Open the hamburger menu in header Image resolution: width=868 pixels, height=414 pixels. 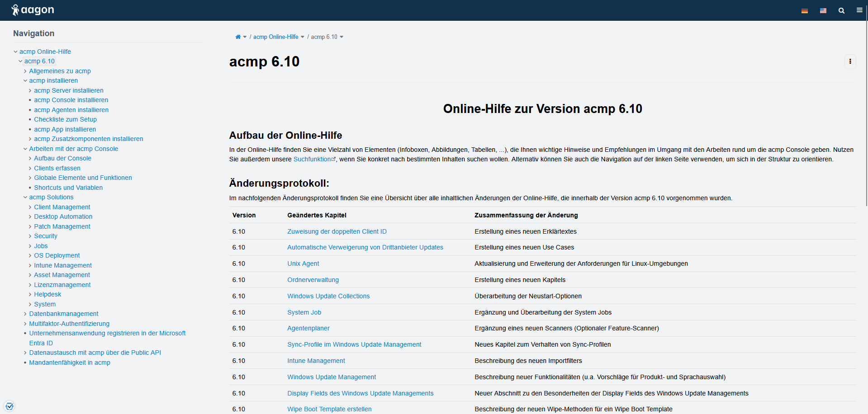859,10
